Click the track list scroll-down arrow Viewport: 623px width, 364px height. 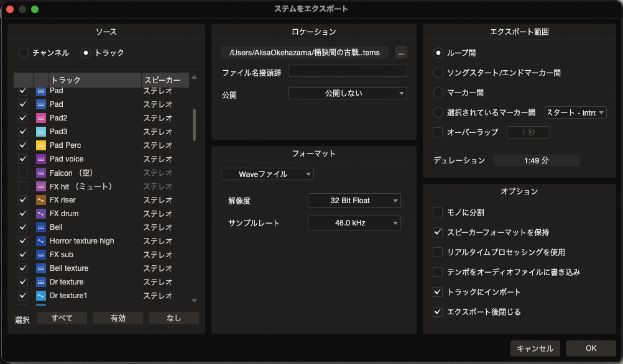[x=194, y=301]
